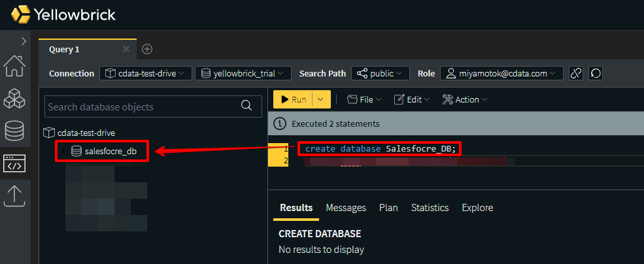Click the info icon beside Executed statements
The width and height of the screenshot is (644, 264).
pyautogui.click(x=280, y=124)
